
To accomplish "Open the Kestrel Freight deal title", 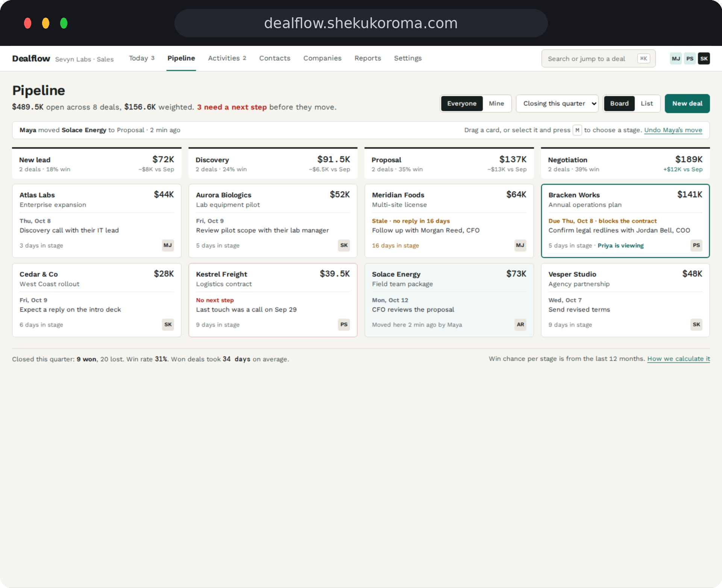I will pos(221,274).
